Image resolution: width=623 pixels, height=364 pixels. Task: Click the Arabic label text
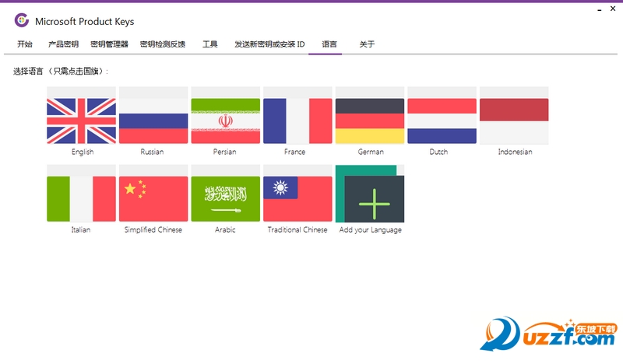225,229
